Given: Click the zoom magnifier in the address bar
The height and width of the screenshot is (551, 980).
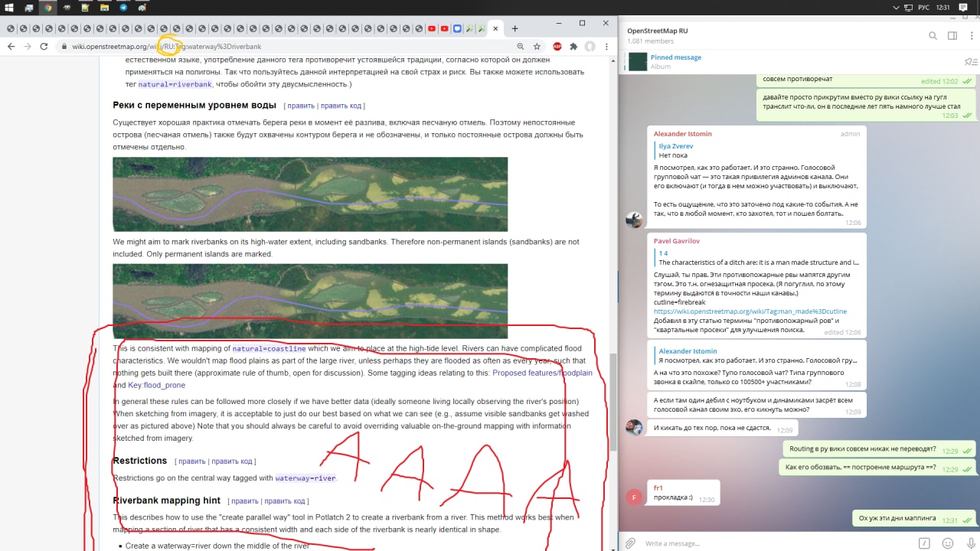Looking at the screenshot, I should (520, 47).
